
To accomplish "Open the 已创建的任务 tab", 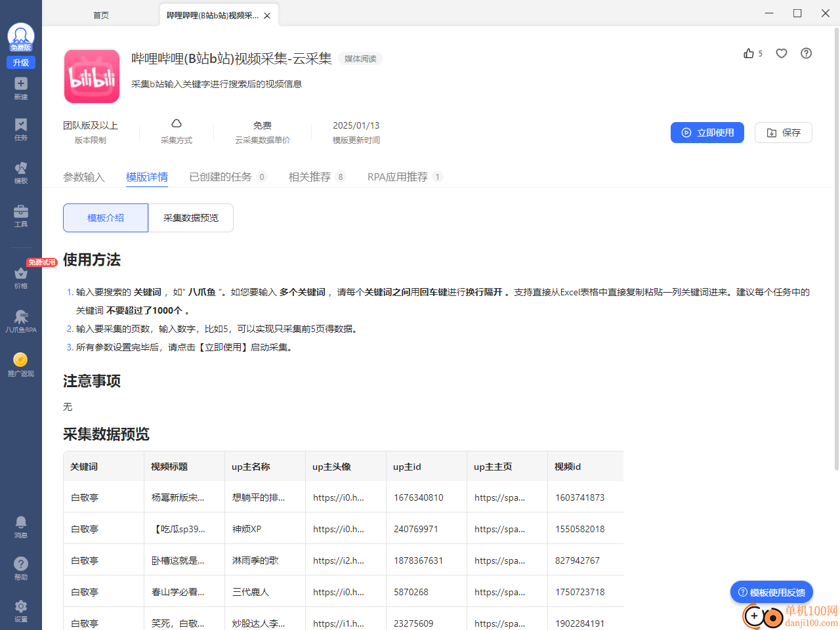I will [228, 177].
